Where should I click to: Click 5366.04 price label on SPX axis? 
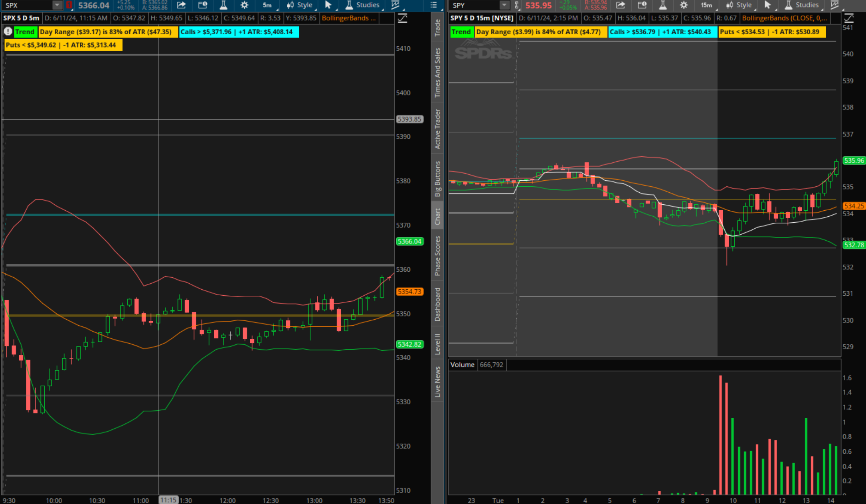409,241
